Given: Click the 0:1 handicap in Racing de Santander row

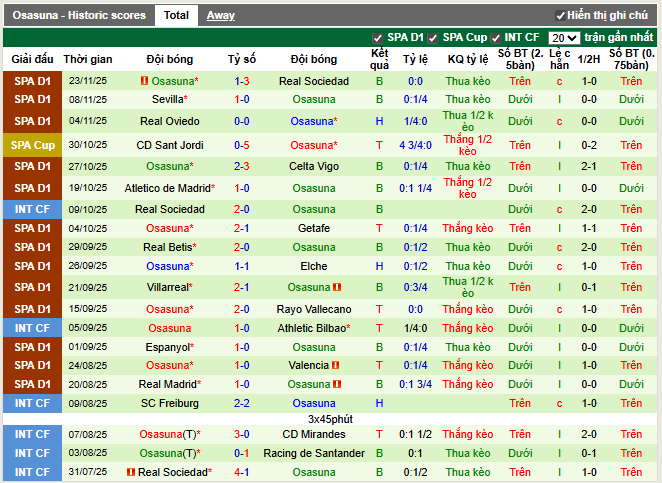Looking at the screenshot, I should tap(415, 453).
